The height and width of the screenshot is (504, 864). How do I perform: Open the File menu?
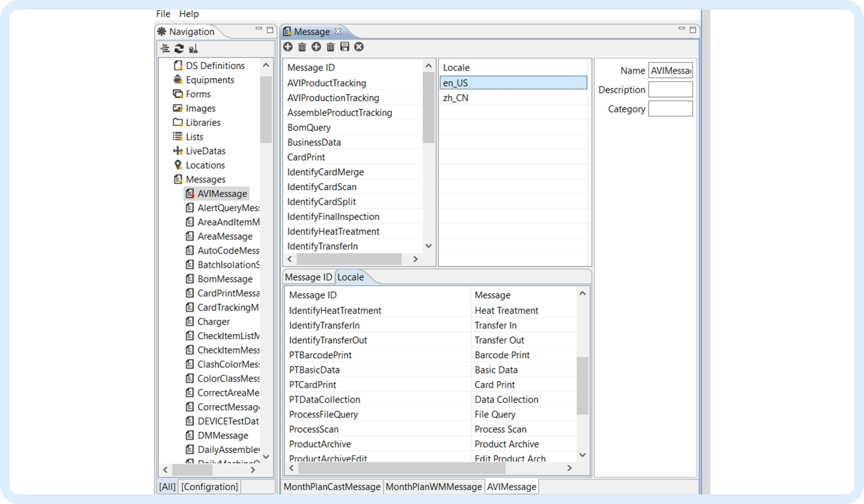click(163, 14)
